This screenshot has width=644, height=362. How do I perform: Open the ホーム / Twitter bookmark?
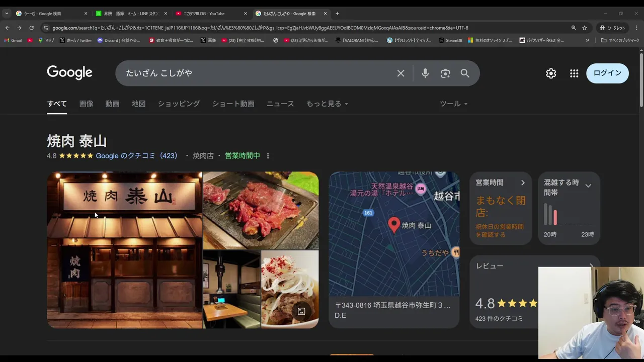pyautogui.click(x=76, y=40)
